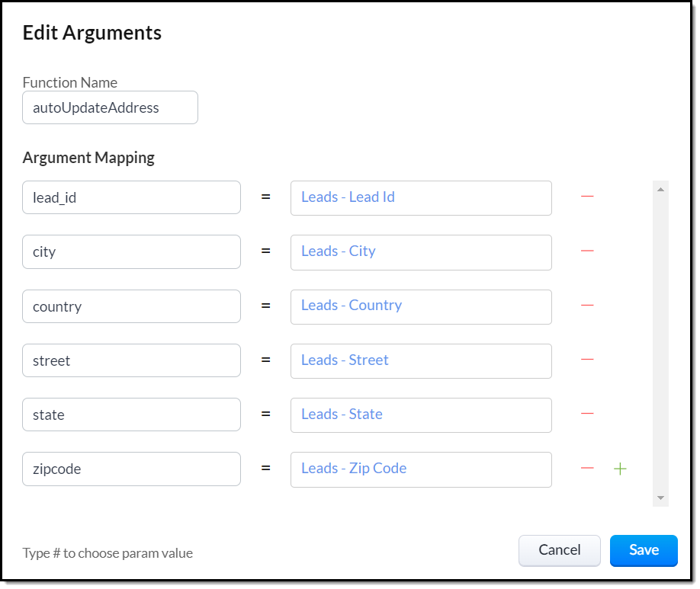Viewport: 700px width, 589px height.
Task: Open the Leads - Country value field
Action: pos(421,306)
